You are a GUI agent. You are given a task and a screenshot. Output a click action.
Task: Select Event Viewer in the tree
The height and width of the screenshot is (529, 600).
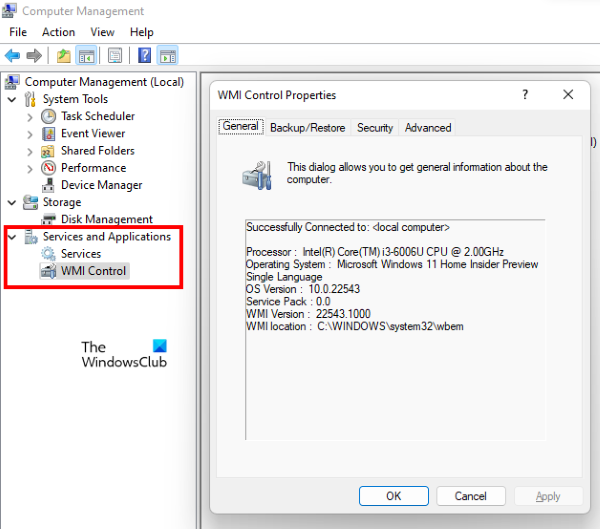tap(93, 134)
